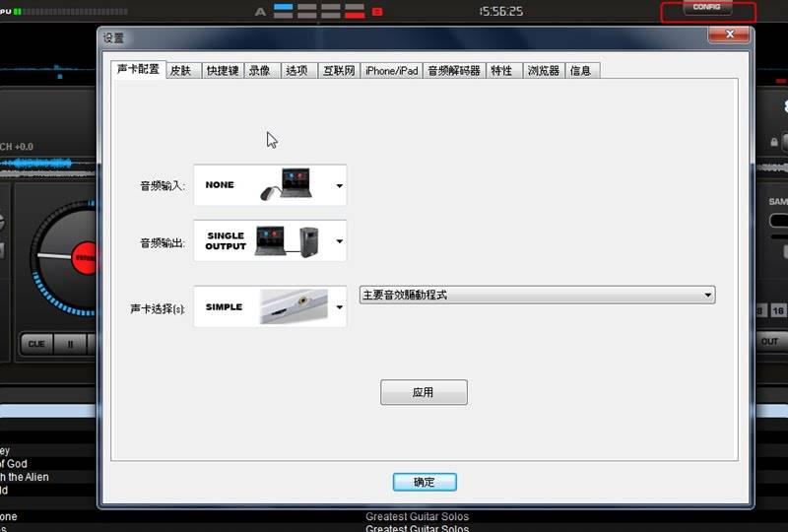788x532 pixels.
Task: Open the 主要音效驅動程式 driver dropdown
Action: 537,296
